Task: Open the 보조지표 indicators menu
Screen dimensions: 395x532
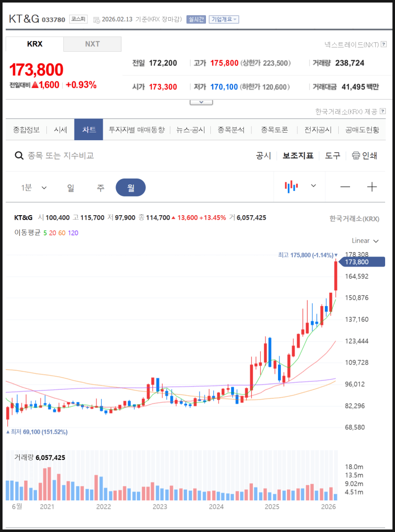Action: 298,156
